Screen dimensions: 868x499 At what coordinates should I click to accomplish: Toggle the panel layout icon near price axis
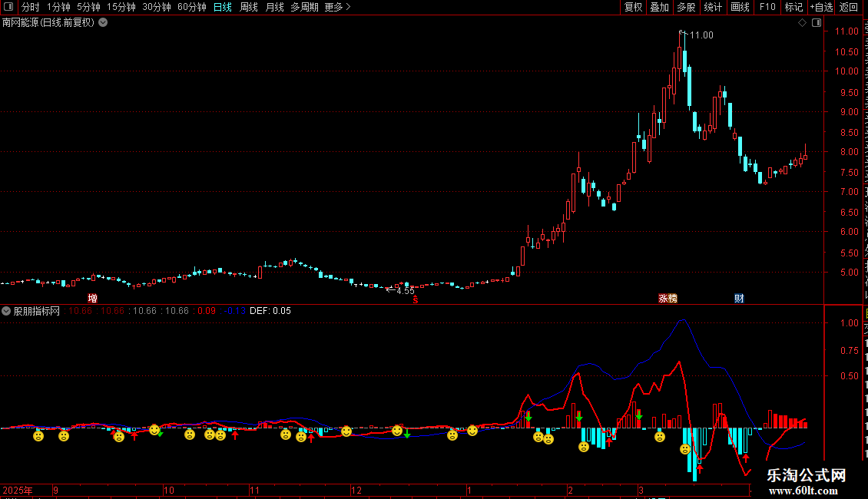(x=817, y=23)
